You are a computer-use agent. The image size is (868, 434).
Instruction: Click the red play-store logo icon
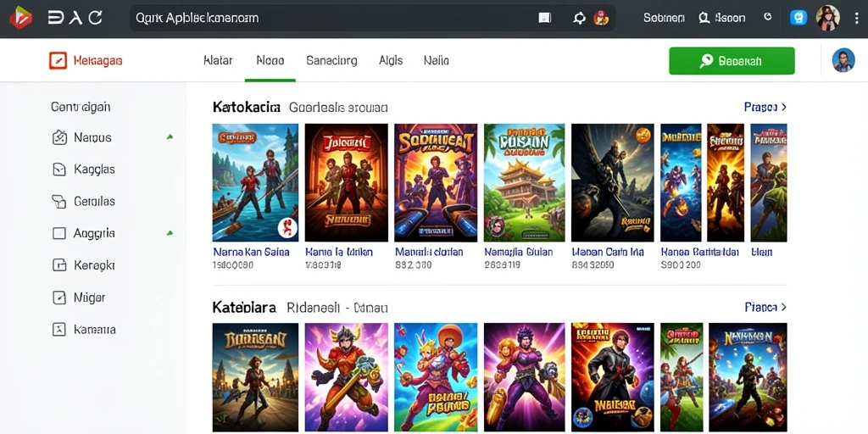(20, 18)
